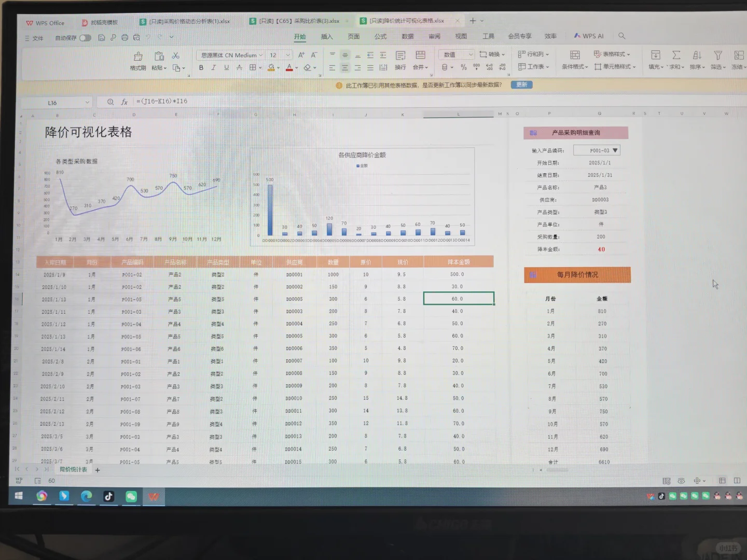Select the 降价统计表 sheet tab
The width and height of the screenshot is (747, 560).
73,469
